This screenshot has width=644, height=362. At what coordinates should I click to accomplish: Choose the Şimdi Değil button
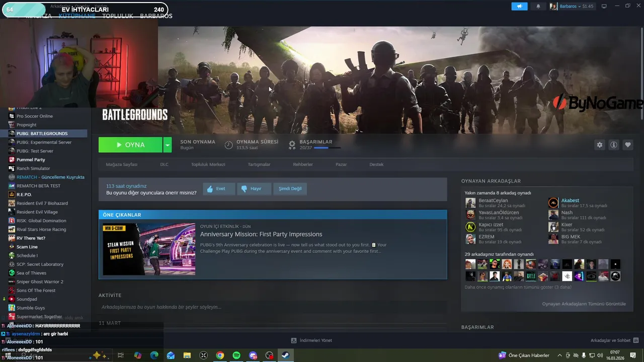click(290, 189)
